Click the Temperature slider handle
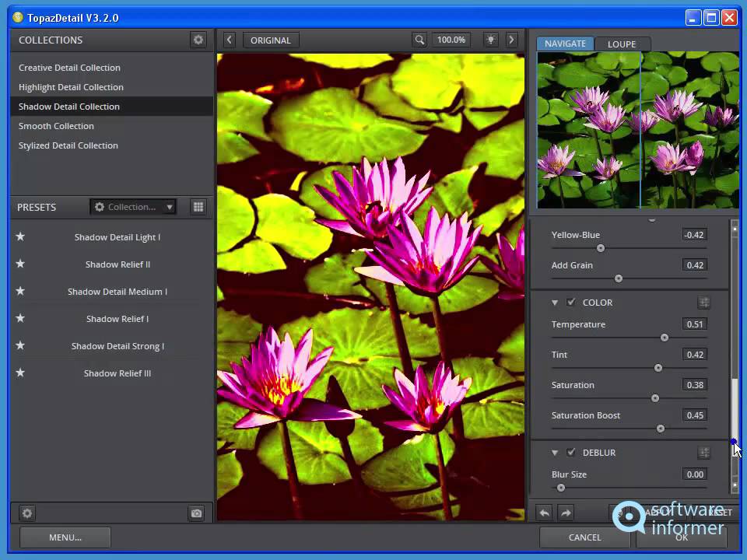This screenshot has width=747, height=560. [x=664, y=338]
